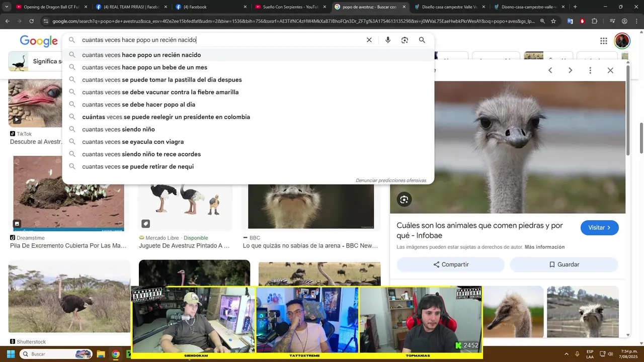Screen dimensions: 644x362
Task: Go back with the browser back arrow
Action: (7, 21)
